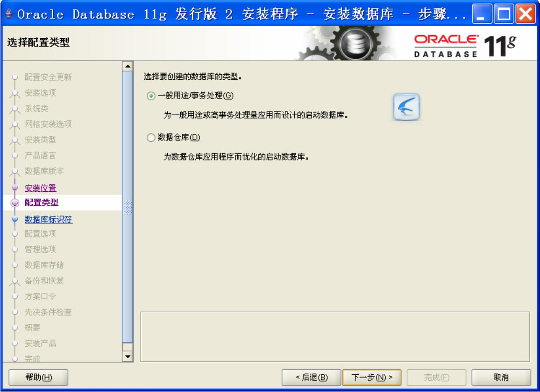540x392 pixels.
Task: Click the Java icon in title bar
Action: coord(9,14)
